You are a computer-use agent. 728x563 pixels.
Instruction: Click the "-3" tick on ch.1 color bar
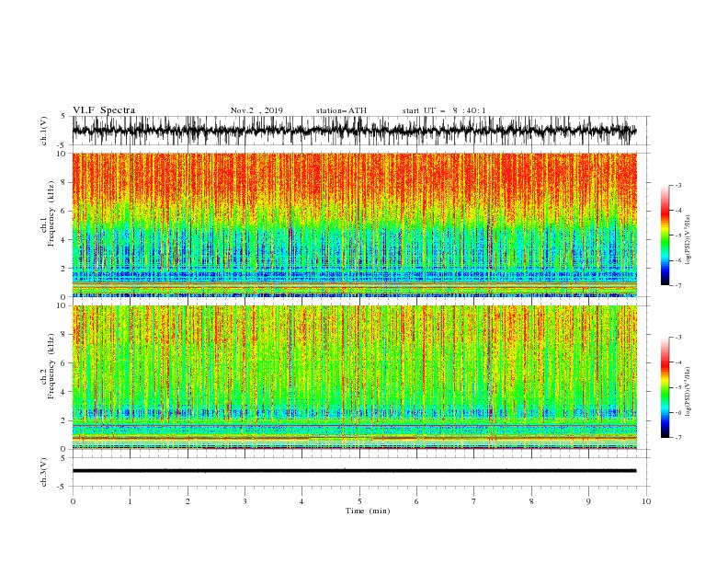678,185
